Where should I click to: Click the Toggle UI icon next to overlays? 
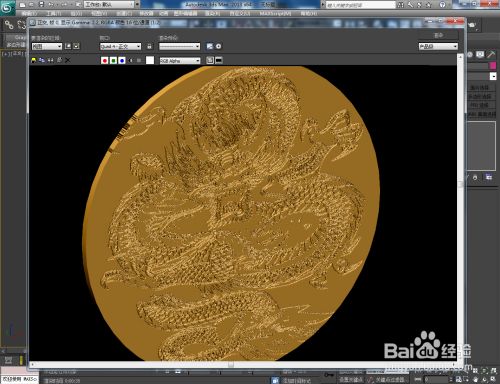pyautogui.click(x=219, y=60)
